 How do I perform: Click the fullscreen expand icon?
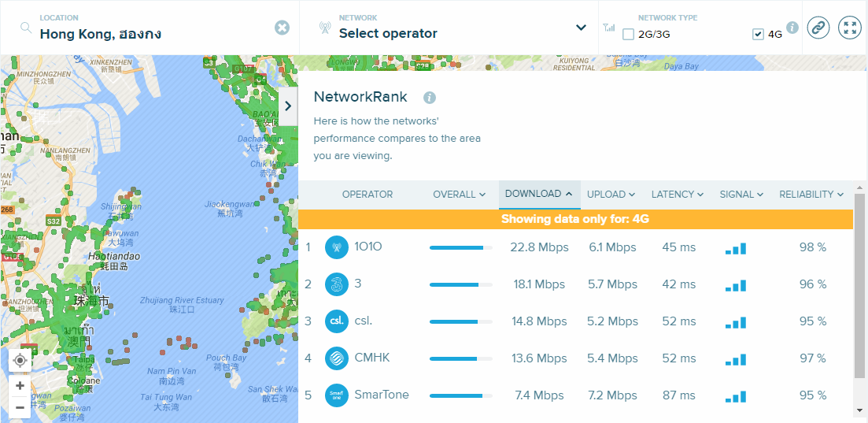click(850, 27)
